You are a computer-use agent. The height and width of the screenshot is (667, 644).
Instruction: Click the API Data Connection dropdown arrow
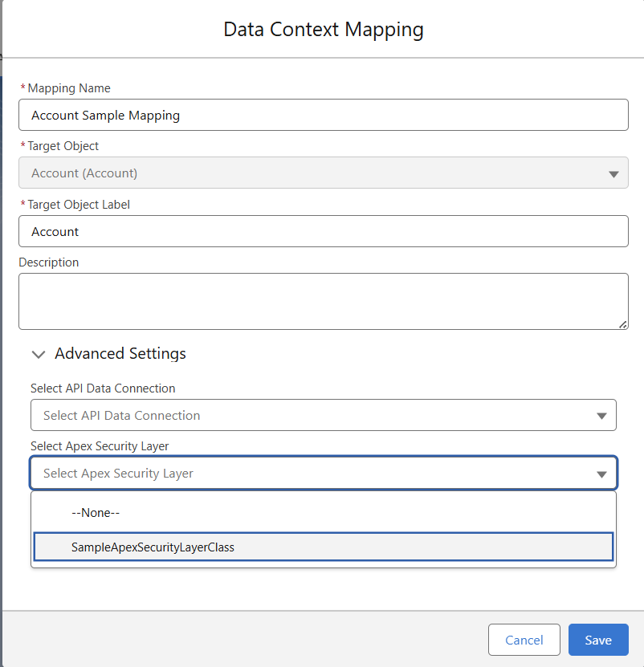click(x=601, y=416)
